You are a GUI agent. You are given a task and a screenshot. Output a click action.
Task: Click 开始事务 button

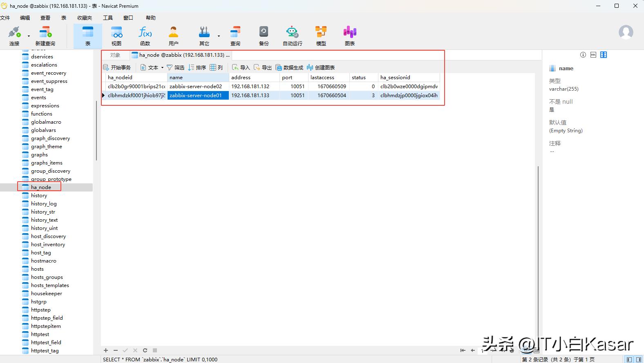click(x=117, y=67)
